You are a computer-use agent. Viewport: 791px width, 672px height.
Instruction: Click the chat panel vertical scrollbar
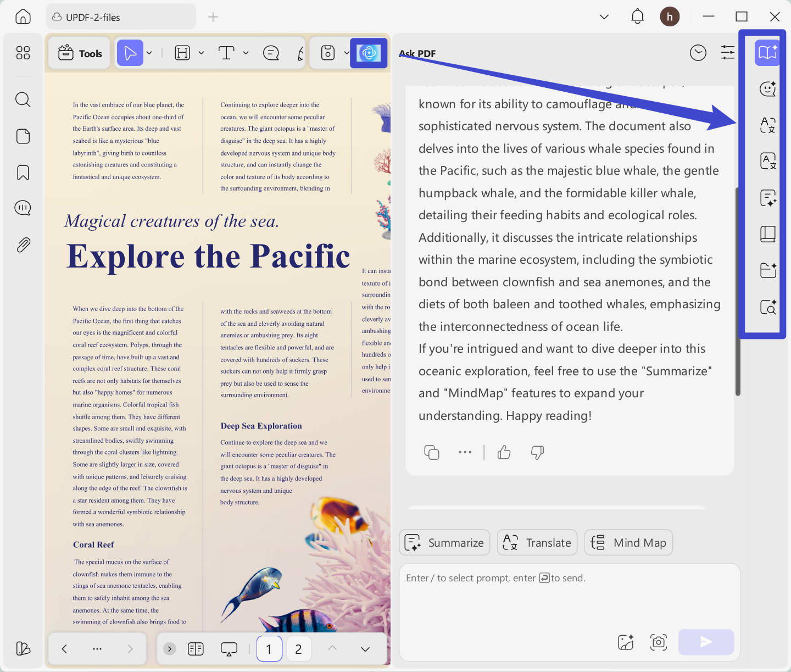738,291
